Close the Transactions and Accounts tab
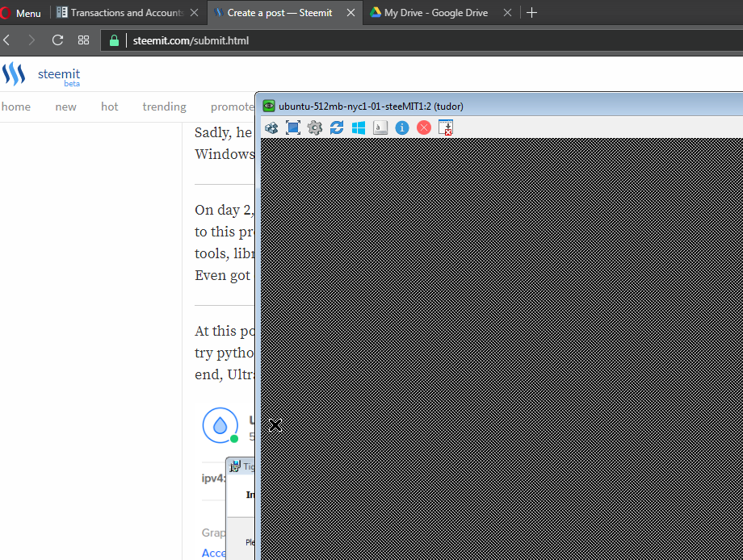Viewport: 743px width, 560px height. click(x=195, y=13)
